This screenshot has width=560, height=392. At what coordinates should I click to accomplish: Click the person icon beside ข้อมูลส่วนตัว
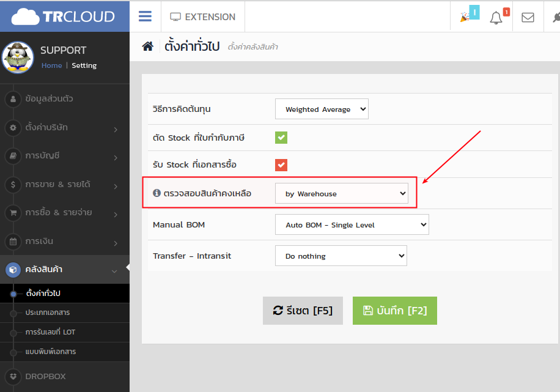tap(13, 99)
